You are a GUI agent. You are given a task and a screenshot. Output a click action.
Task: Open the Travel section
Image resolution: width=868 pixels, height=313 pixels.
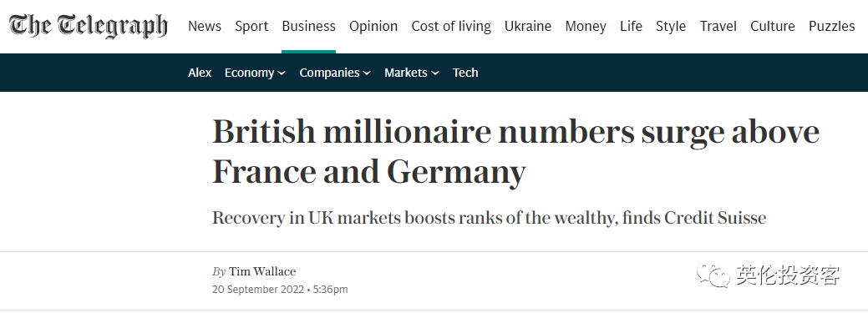(x=718, y=26)
